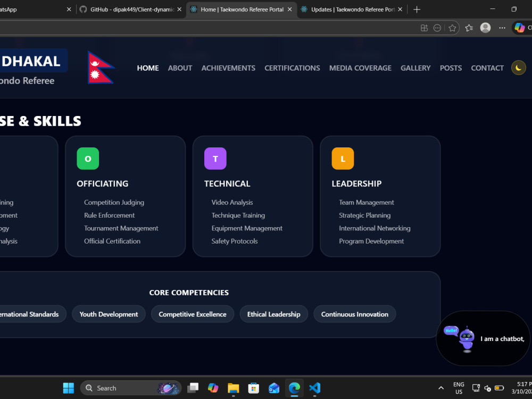Open the POSTS page

(x=451, y=68)
